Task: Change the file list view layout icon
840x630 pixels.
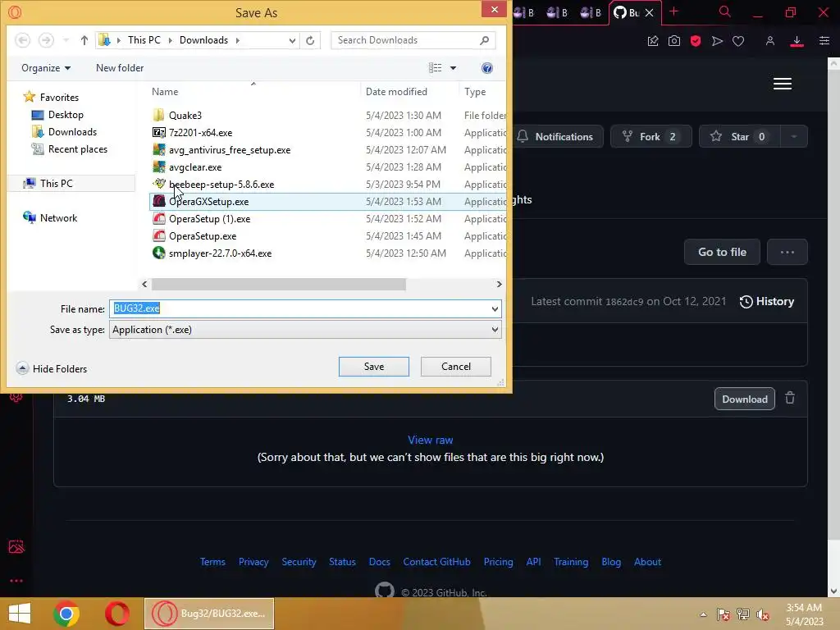Action: 435,68
